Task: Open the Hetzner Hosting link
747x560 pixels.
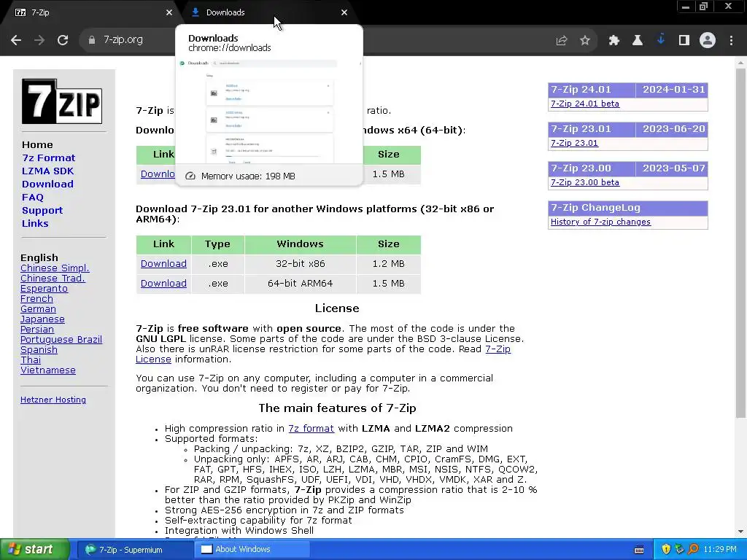Action: (53, 400)
